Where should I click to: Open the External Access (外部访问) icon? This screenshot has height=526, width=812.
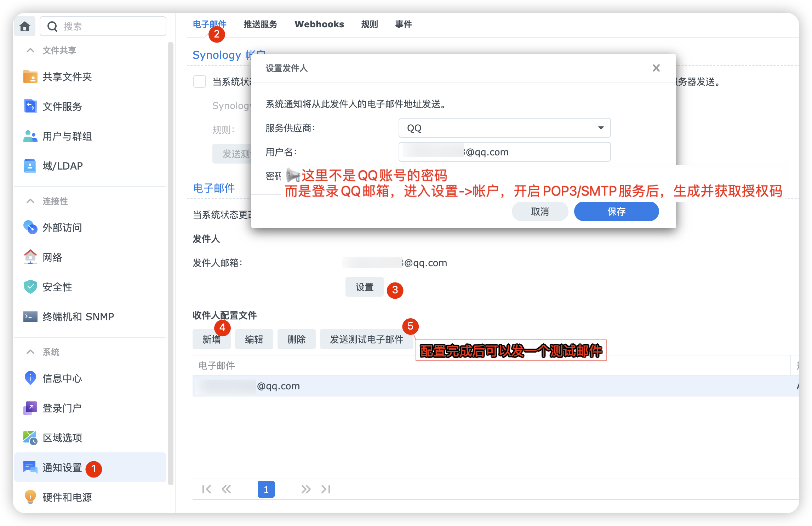click(30, 227)
